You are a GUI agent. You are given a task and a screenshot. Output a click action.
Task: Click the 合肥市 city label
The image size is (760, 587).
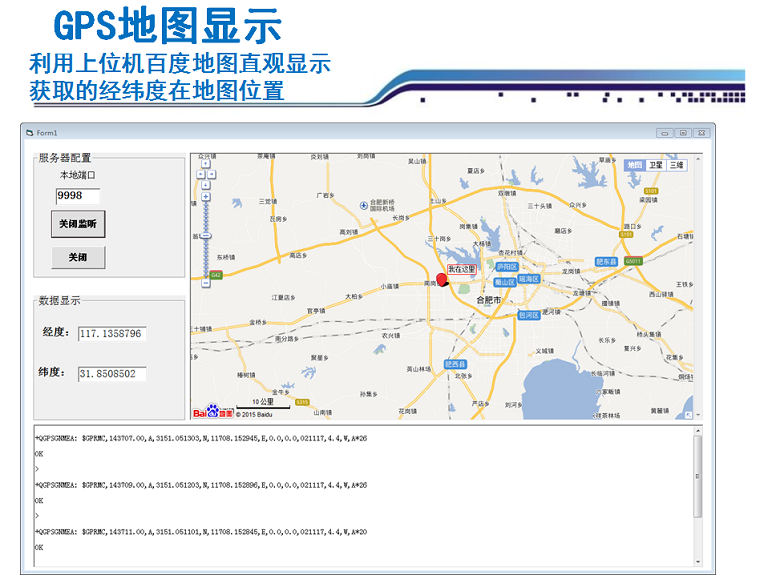tap(489, 300)
